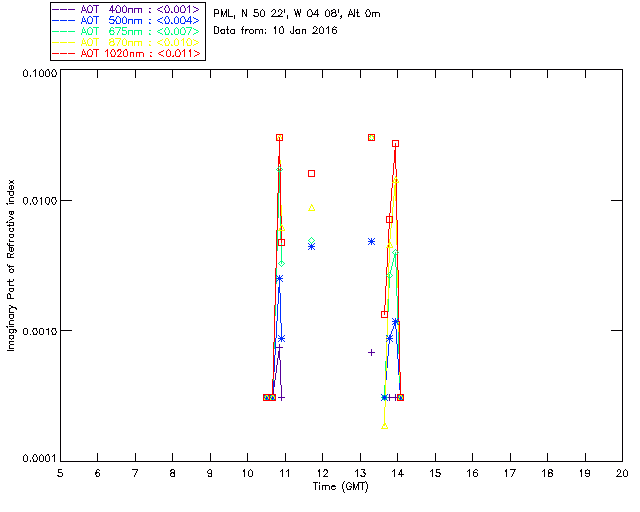Click the purple AOT 400nm legend entry

[x=126, y=9]
